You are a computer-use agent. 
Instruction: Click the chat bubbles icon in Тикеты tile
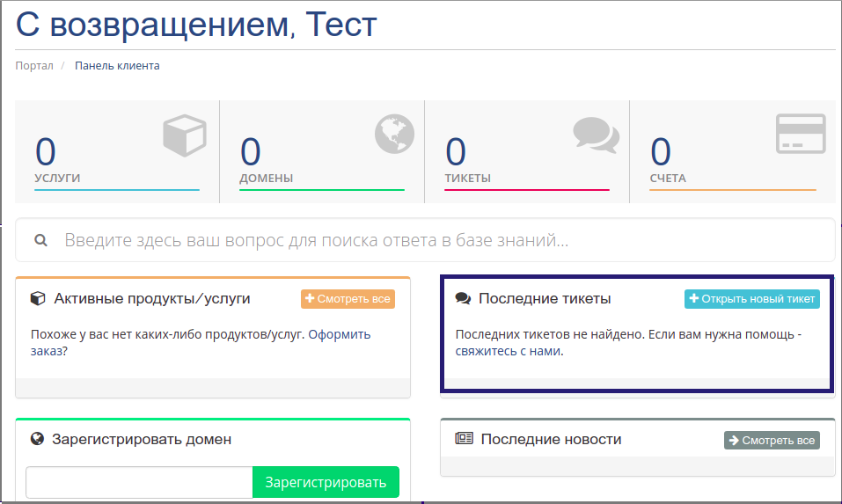tap(596, 135)
